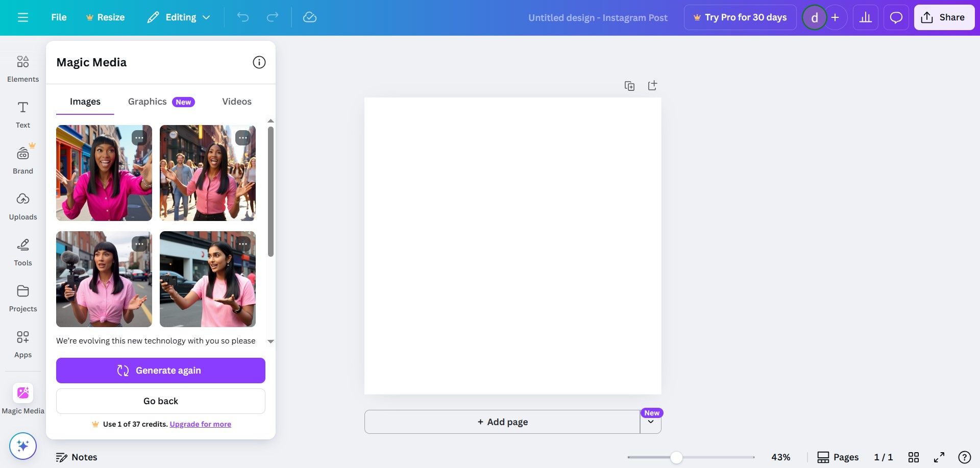Open the help question mark
This screenshot has height=468, width=980.
pyautogui.click(x=965, y=457)
